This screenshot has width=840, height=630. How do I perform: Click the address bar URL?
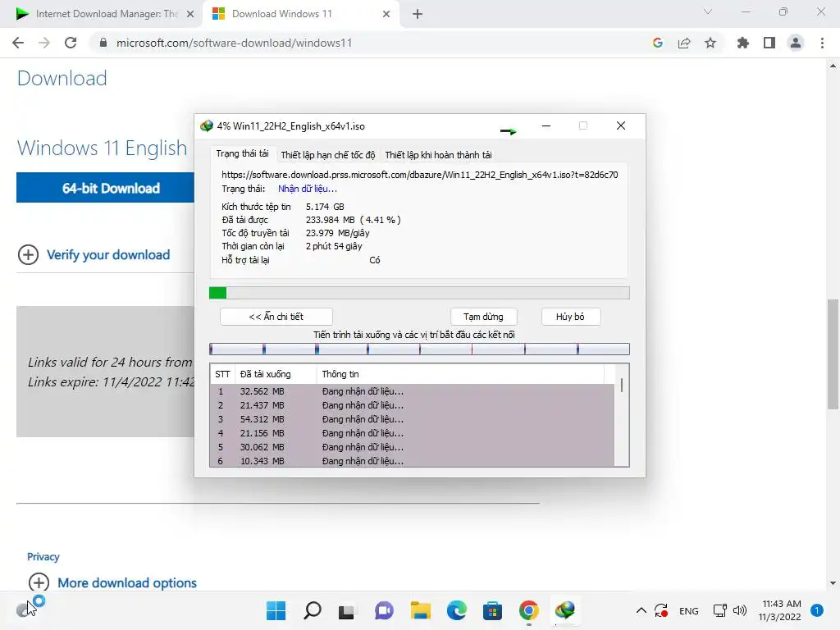(234, 43)
